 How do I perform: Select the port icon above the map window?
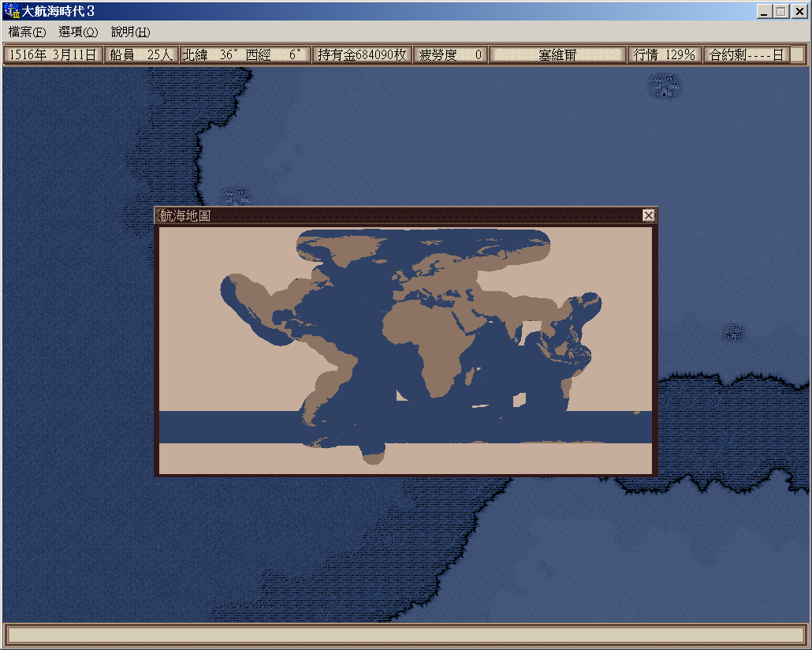(x=234, y=196)
